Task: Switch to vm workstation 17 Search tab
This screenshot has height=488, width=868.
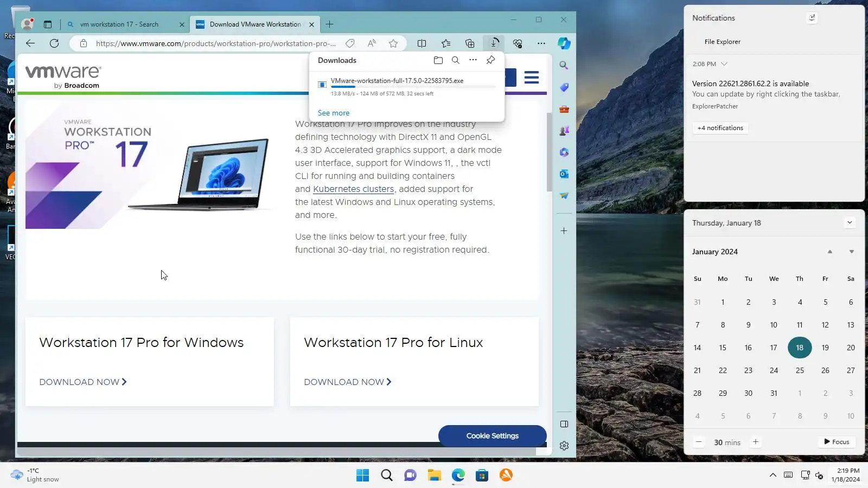Action: [119, 24]
